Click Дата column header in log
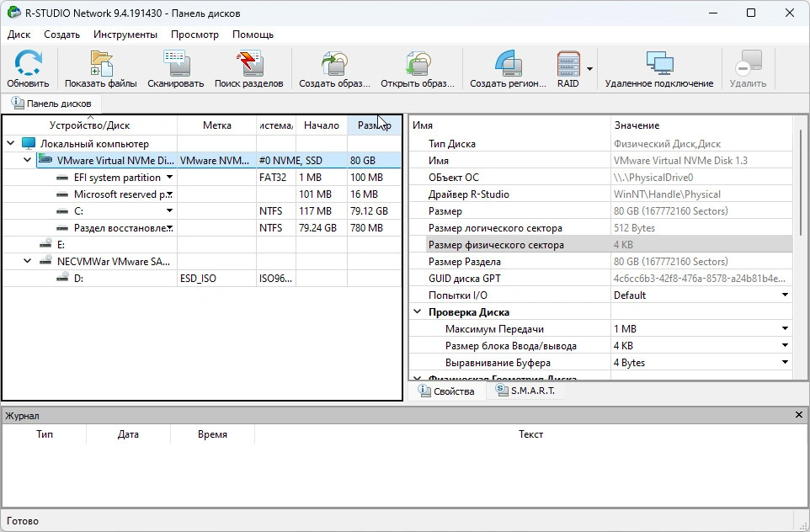Image resolution: width=810 pixels, height=532 pixels. coord(128,434)
